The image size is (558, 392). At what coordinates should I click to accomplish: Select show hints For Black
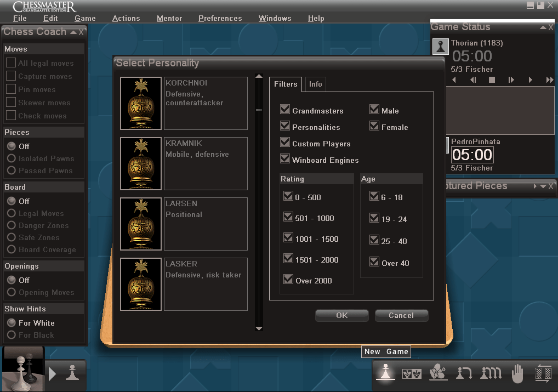pyautogui.click(x=12, y=335)
